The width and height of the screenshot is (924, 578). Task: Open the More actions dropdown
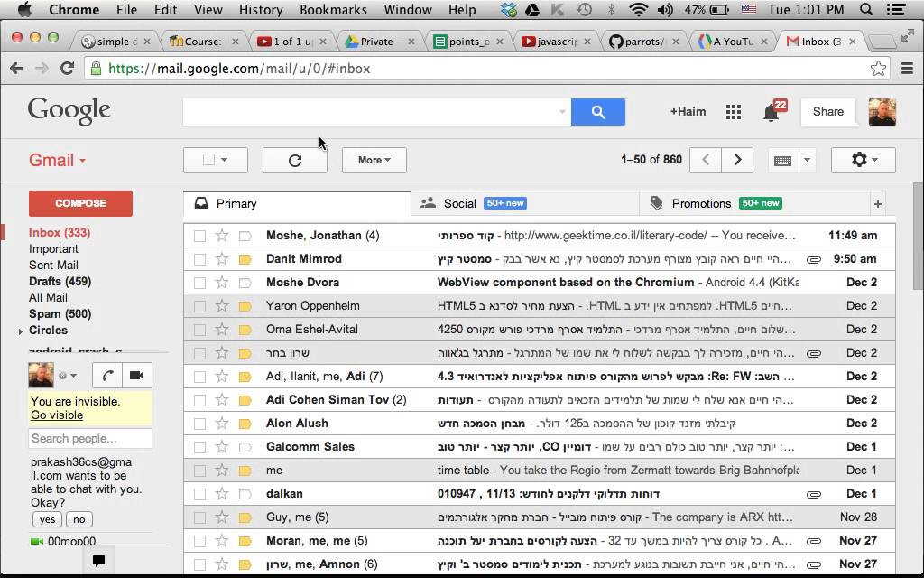374,161
